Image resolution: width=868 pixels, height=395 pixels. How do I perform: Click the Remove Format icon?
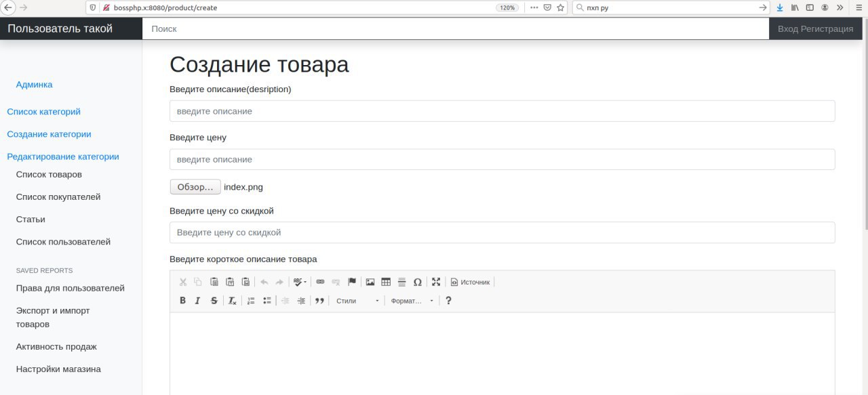232,300
